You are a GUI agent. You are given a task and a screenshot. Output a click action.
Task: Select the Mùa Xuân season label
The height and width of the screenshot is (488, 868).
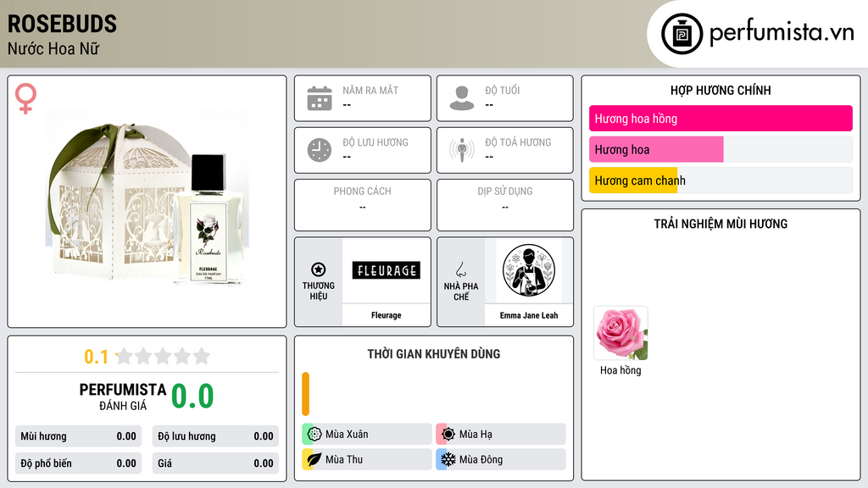tap(347, 435)
